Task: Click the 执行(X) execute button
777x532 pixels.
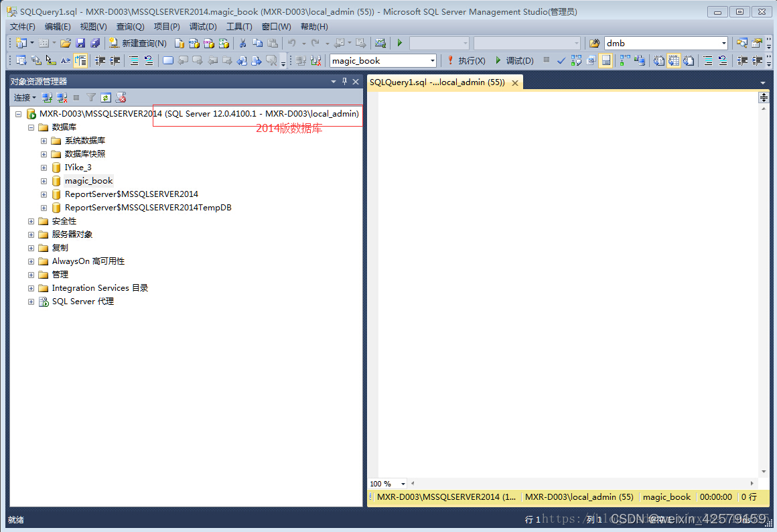Action: [x=466, y=60]
